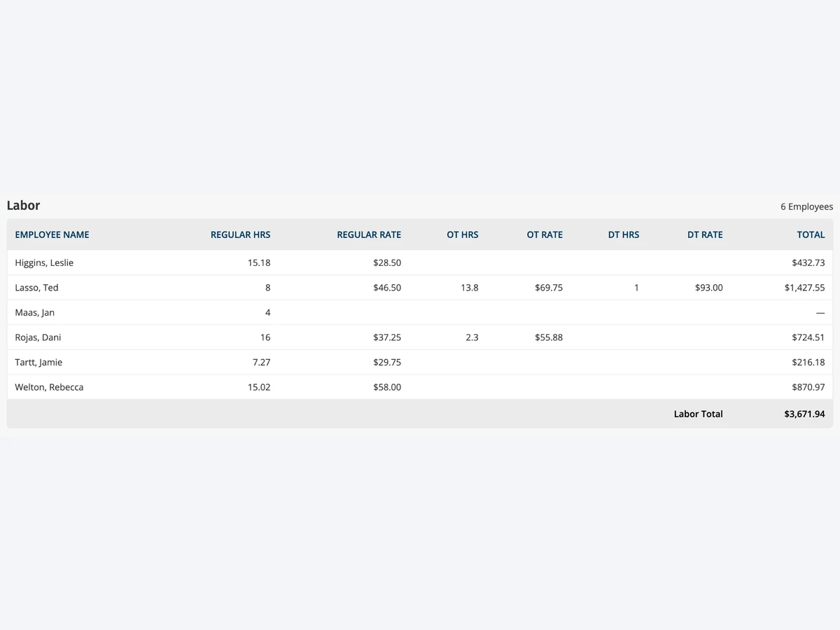The height and width of the screenshot is (630, 840).
Task: Click the Labor Total label
Action: click(x=699, y=414)
